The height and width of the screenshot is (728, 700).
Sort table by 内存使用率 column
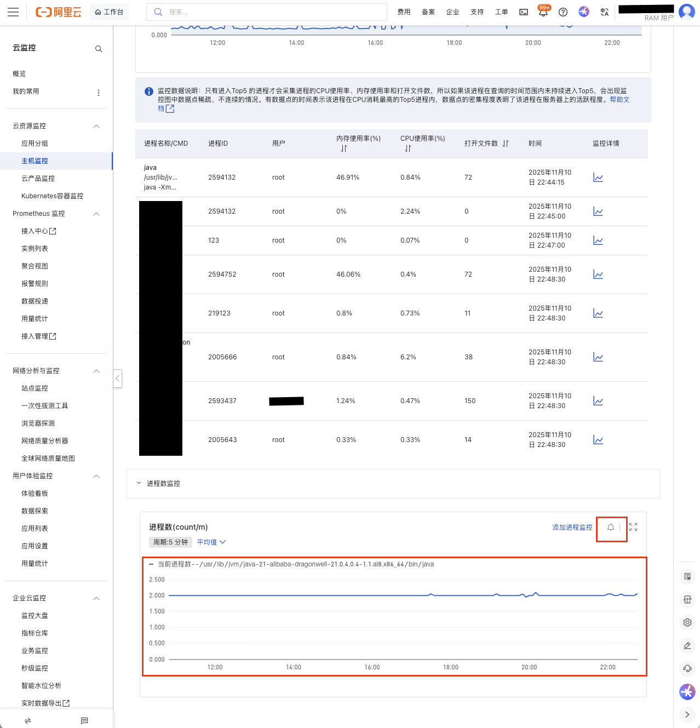pyautogui.click(x=344, y=148)
